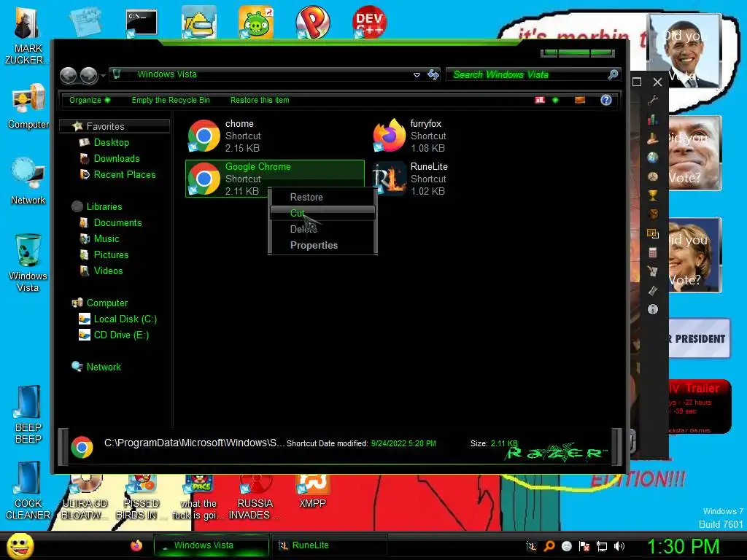Click the Windows 7 Start orb smiley
This screenshot has height=560, width=747.
click(x=20, y=545)
